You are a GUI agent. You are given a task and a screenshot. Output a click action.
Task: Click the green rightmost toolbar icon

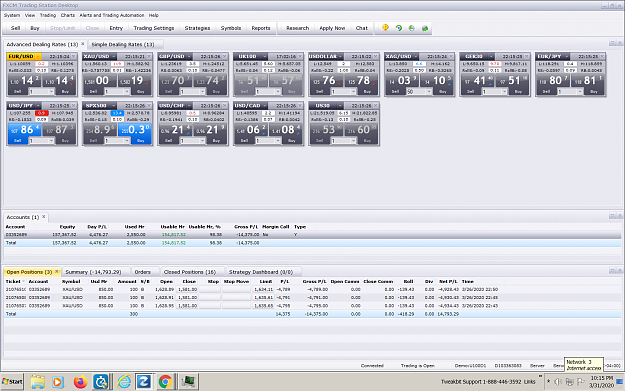pos(425,28)
